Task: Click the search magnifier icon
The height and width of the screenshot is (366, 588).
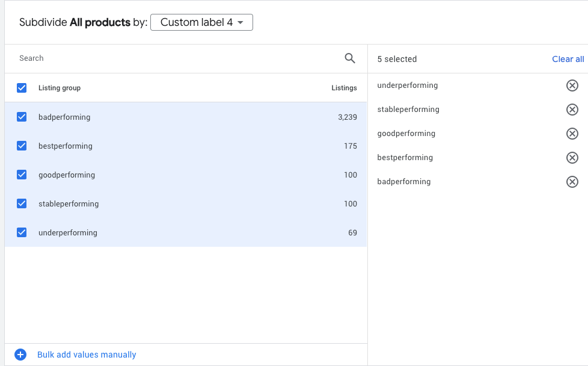Action: 350,58
